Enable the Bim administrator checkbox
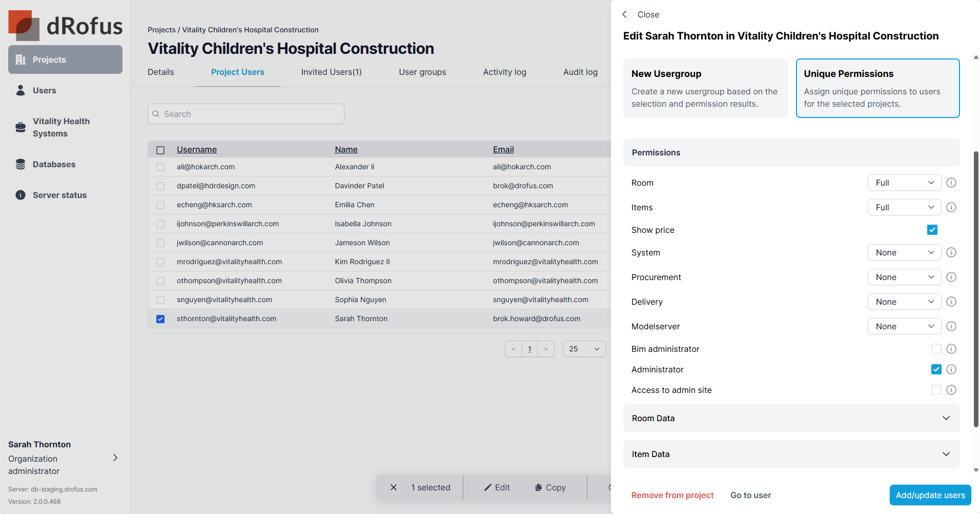Image resolution: width=980 pixels, height=514 pixels. point(936,349)
